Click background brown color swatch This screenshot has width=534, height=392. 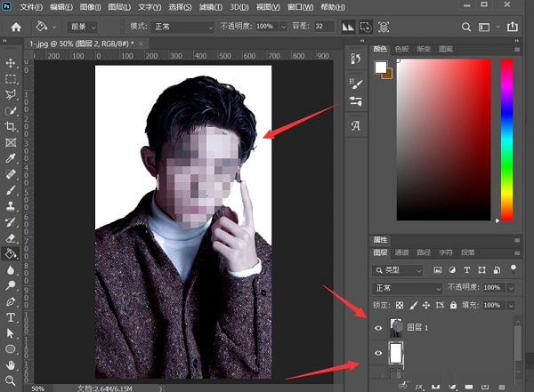[389, 76]
